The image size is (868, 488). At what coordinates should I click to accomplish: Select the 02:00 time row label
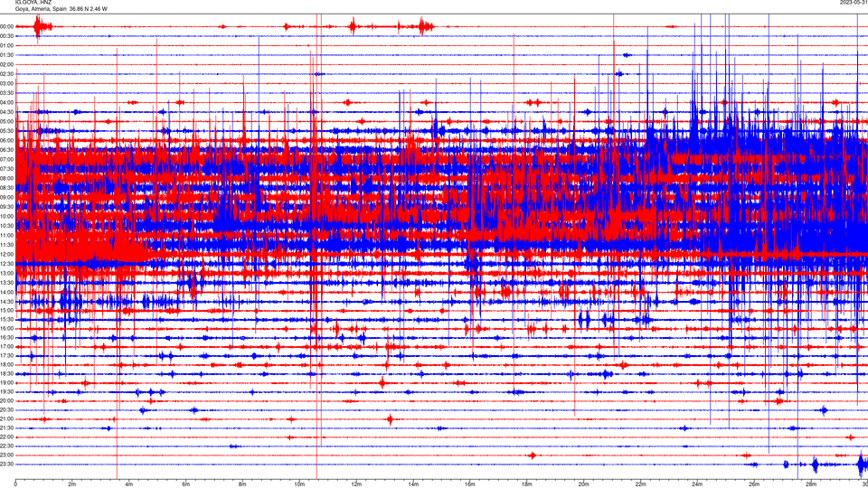(6, 65)
